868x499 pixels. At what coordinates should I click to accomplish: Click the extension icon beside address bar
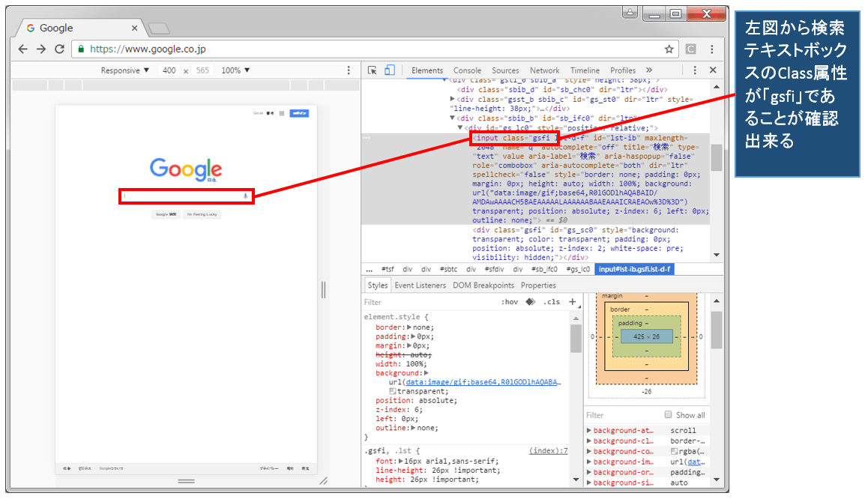(691, 49)
